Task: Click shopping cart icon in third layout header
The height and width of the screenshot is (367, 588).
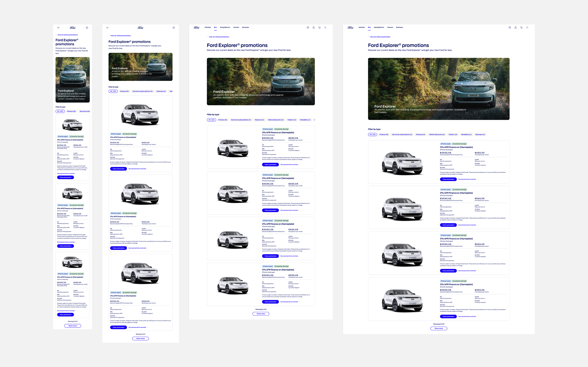Action: [319, 27]
